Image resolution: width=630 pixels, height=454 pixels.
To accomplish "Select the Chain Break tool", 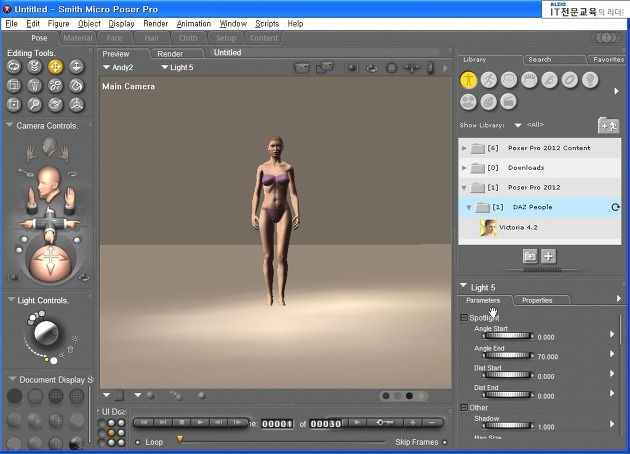I will pos(55,85).
